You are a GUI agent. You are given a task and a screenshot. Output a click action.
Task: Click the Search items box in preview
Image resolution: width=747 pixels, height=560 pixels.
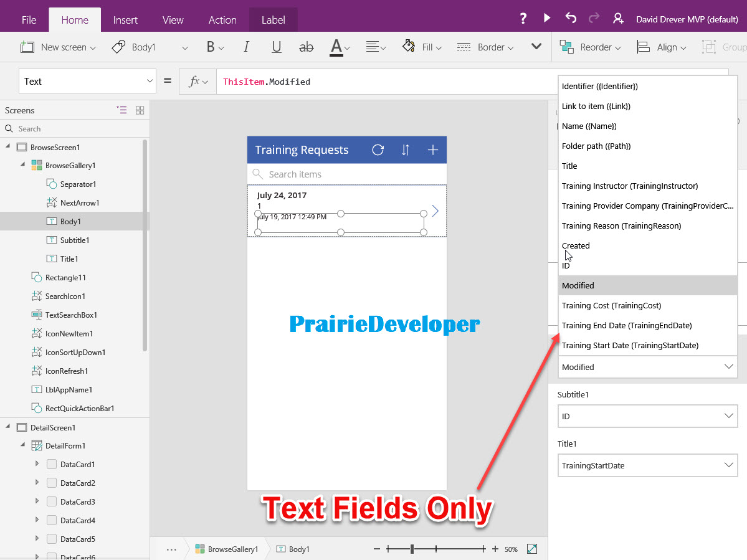pyautogui.click(x=347, y=174)
